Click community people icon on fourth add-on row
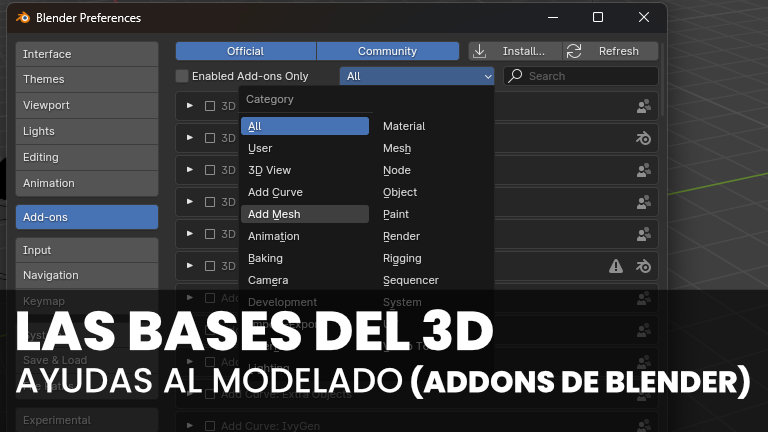 (x=644, y=202)
